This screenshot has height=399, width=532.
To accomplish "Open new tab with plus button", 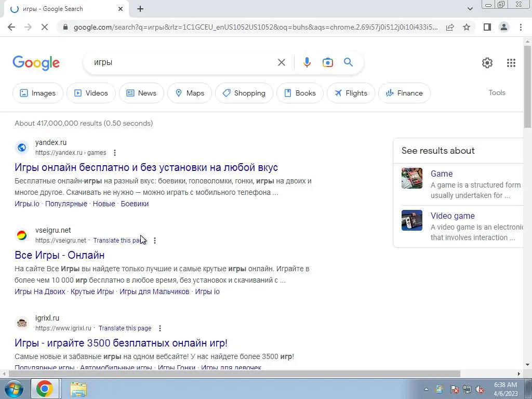I will tap(140, 9).
